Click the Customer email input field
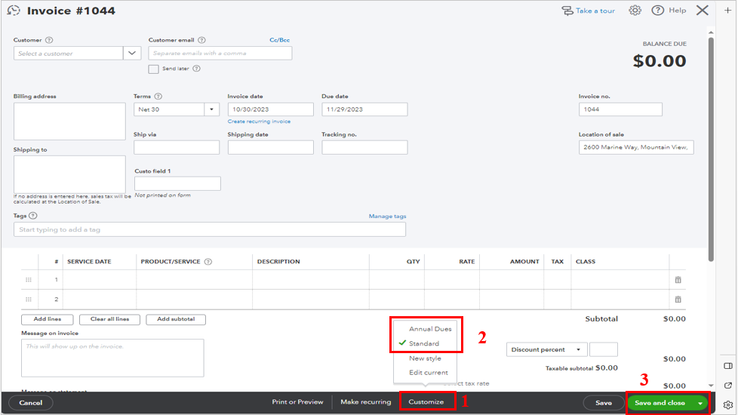 coord(220,53)
